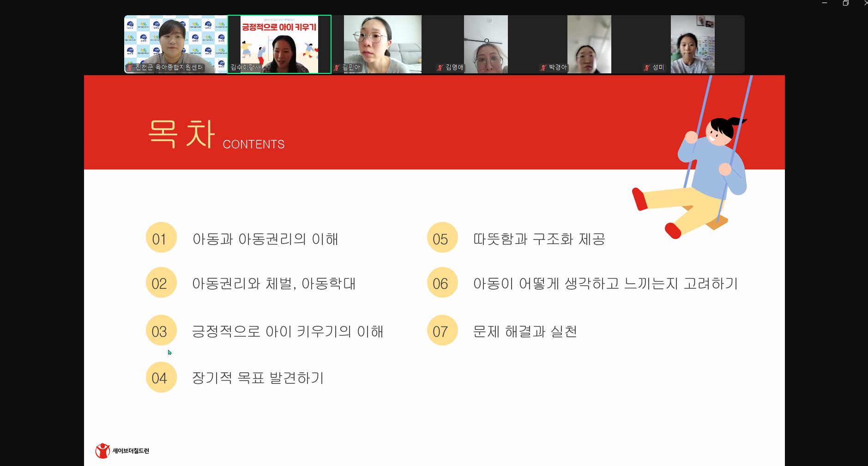Click muted mic icon beside 김민아
This screenshot has width=868, height=466.
point(337,67)
